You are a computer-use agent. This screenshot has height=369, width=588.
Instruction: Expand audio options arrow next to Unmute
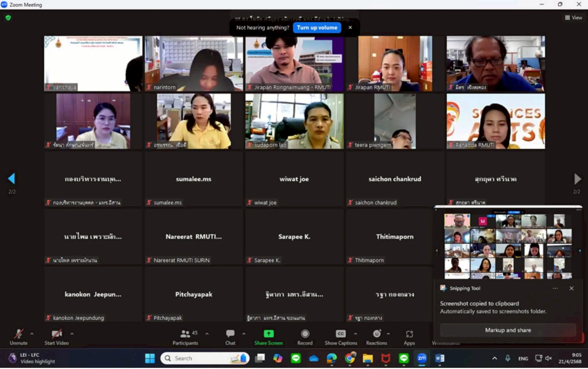[32, 334]
